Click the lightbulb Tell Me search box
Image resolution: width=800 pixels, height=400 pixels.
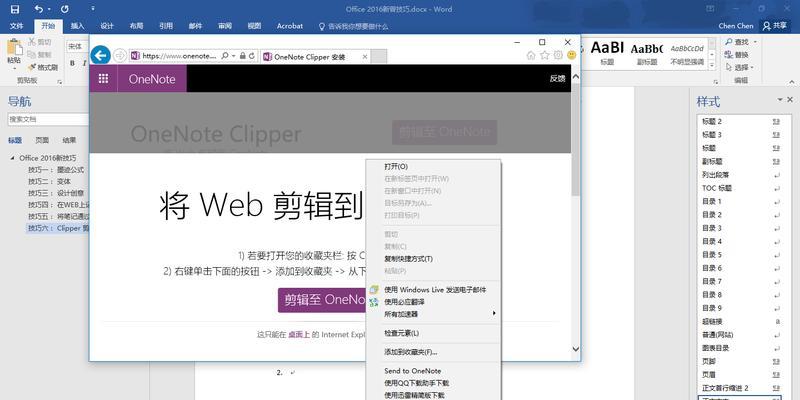click(353, 26)
